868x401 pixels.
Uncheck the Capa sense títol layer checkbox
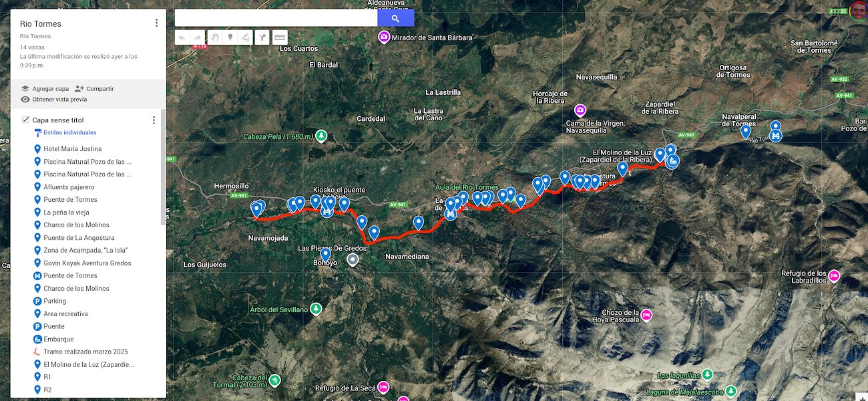[25, 120]
